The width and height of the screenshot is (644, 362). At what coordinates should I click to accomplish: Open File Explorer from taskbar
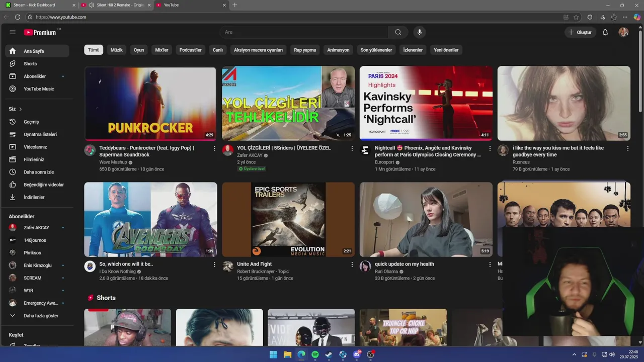point(287,354)
